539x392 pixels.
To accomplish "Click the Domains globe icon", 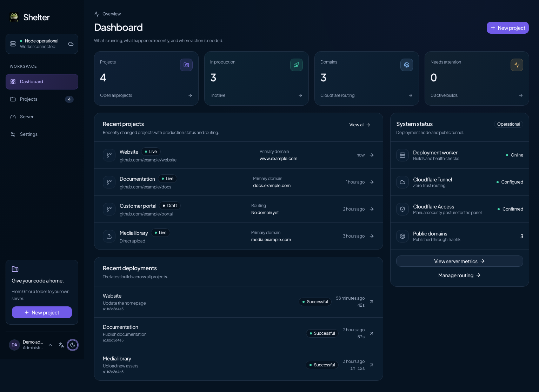I will tap(407, 65).
